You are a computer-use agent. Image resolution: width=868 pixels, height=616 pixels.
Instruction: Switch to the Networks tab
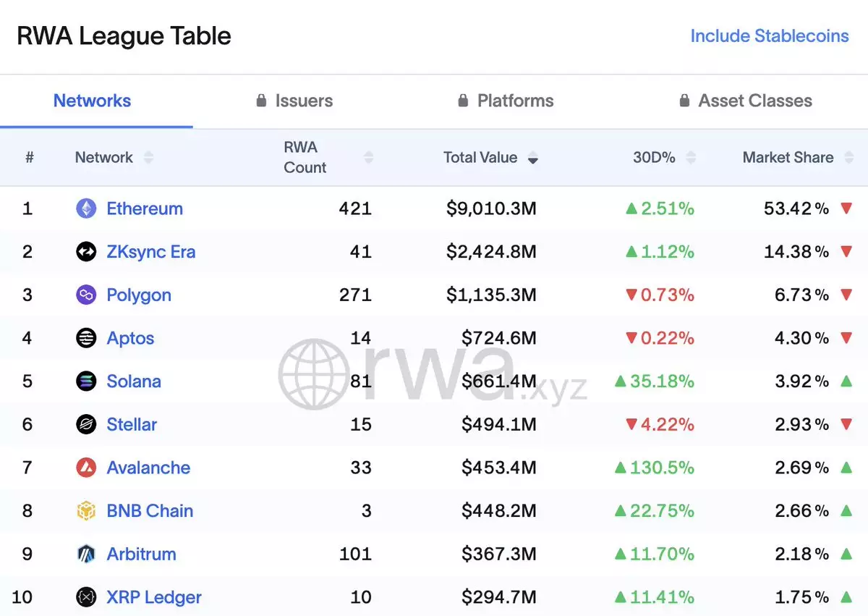pyautogui.click(x=93, y=101)
